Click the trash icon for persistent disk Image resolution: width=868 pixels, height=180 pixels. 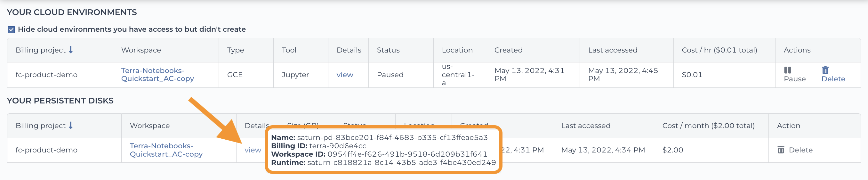781,150
